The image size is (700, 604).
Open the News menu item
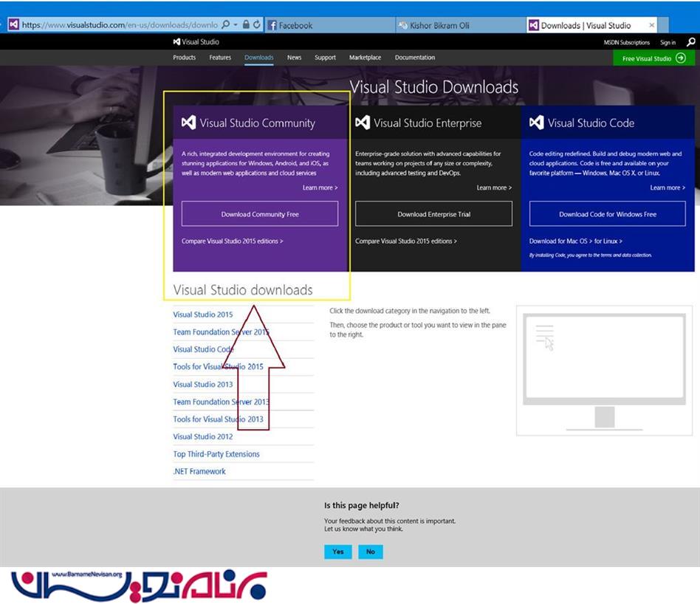pos(294,58)
